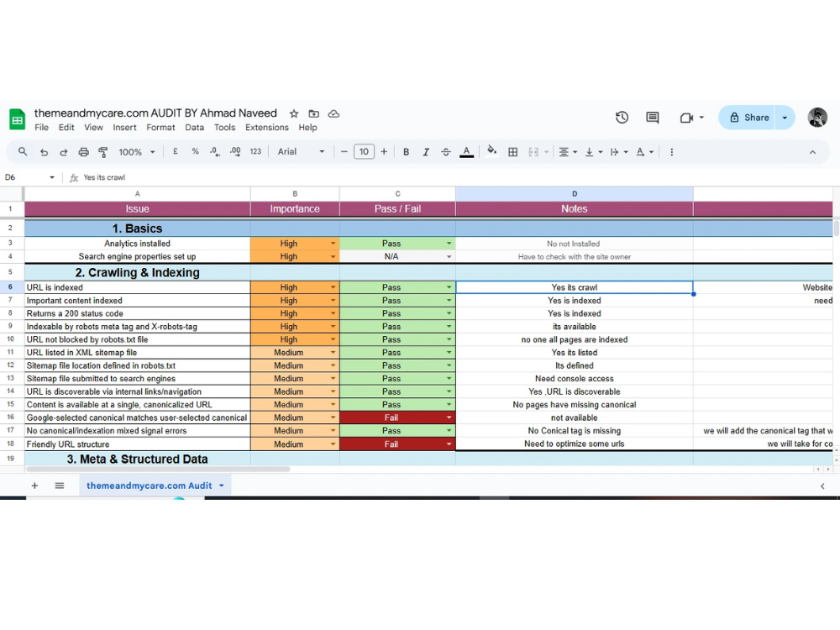Click the D6 name box
Screen dimensions: 840x630
point(29,177)
